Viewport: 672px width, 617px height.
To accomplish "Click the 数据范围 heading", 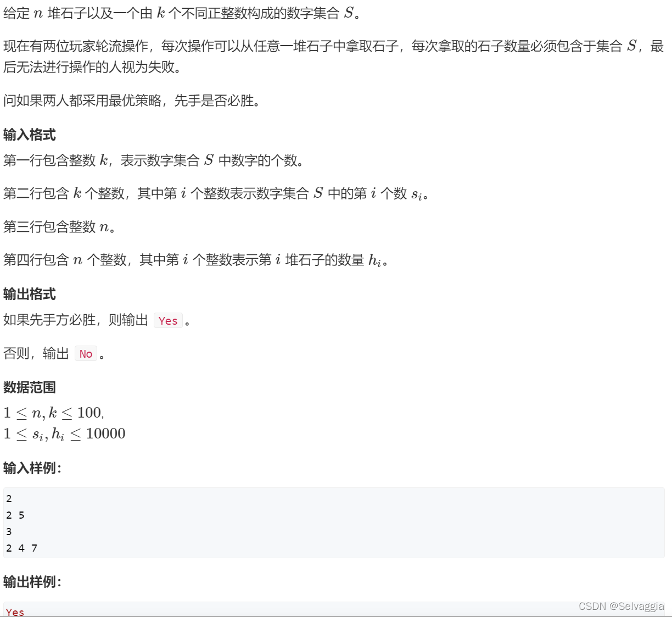I will pyautogui.click(x=30, y=387).
